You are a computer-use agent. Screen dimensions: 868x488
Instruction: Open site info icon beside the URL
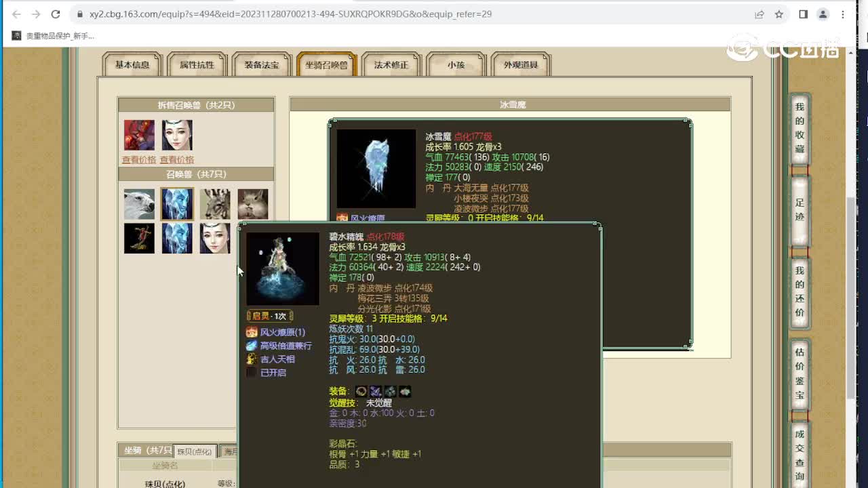tap(79, 14)
